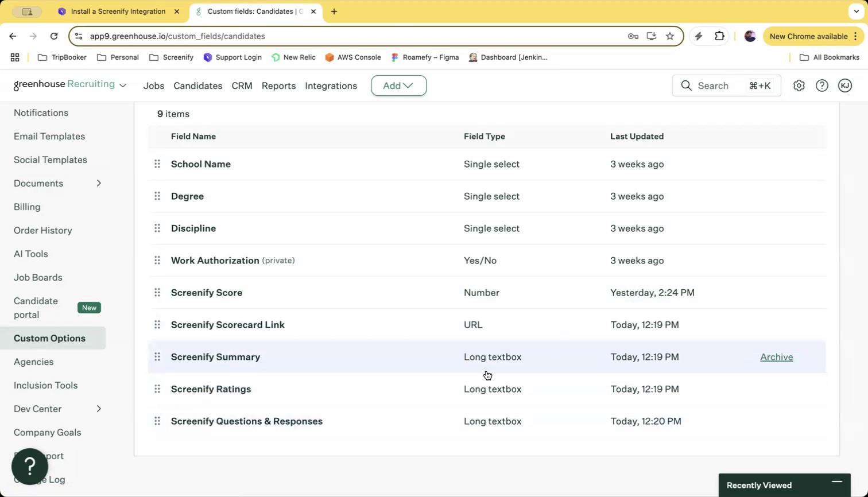Image resolution: width=868 pixels, height=497 pixels.
Task: Click the lightning bolt extension icon
Action: 699,36
